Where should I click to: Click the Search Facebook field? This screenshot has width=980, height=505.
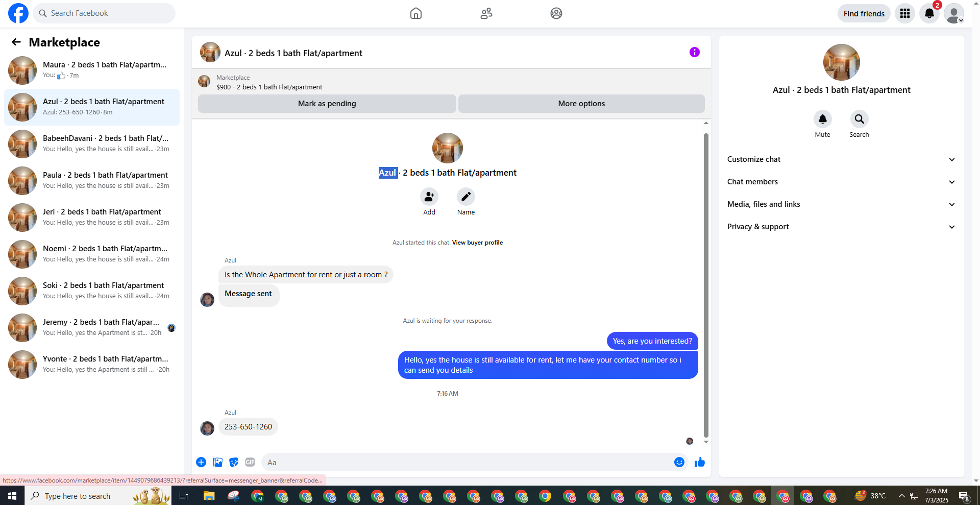pos(104,13)
